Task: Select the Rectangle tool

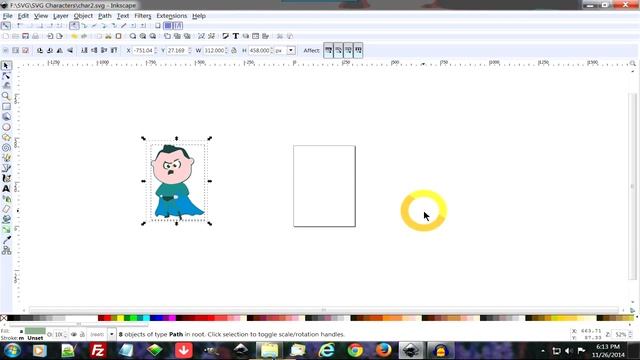Action: [6, 107]
